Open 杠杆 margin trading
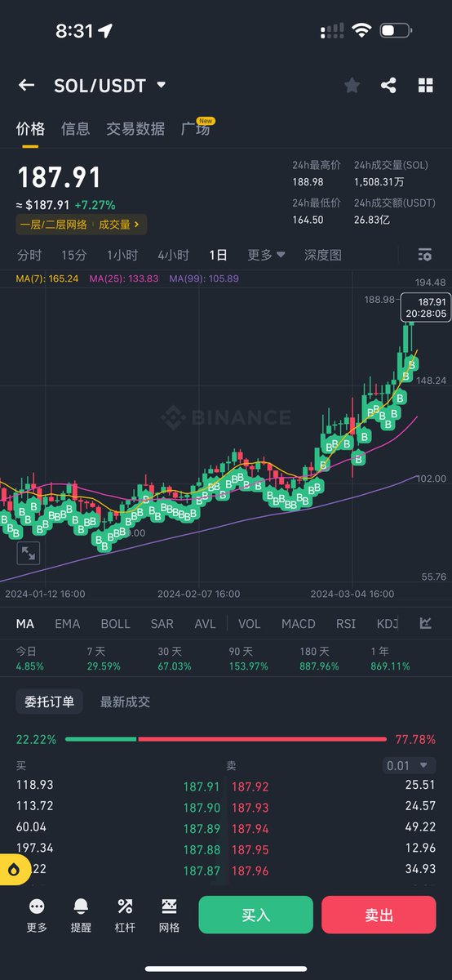This screenshot has height=980, width=452. click(x=125, y=915)
